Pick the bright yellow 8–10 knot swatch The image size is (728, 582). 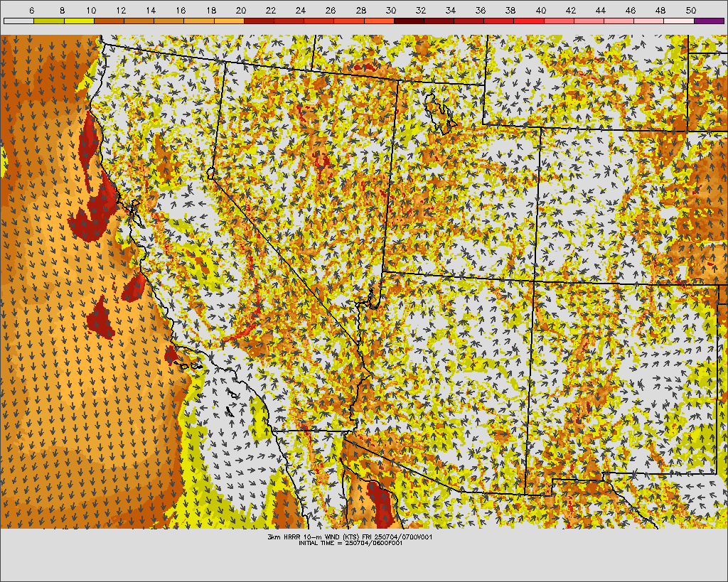pos(79,21)
